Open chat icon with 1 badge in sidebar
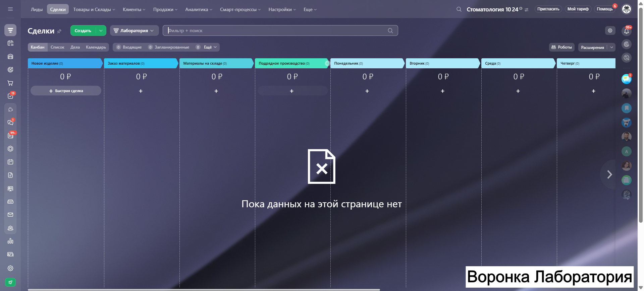644x291 pixels. click(x=10, y=122)
